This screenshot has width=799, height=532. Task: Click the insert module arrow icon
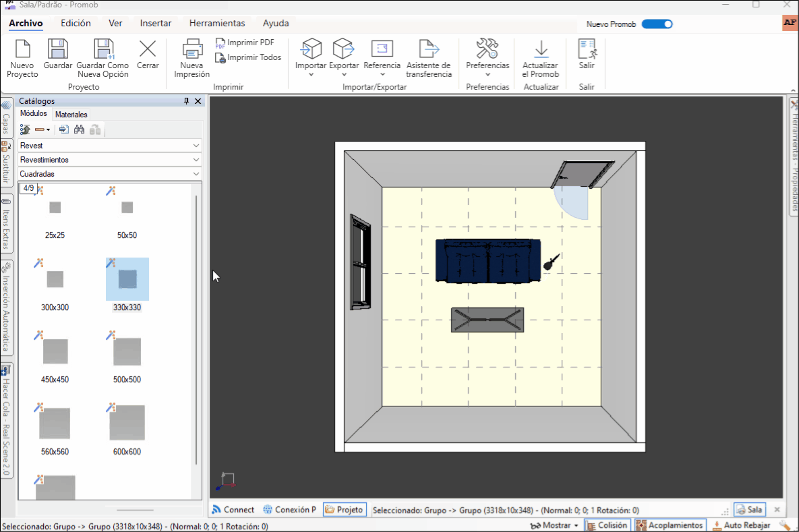(x=63, y=129)
